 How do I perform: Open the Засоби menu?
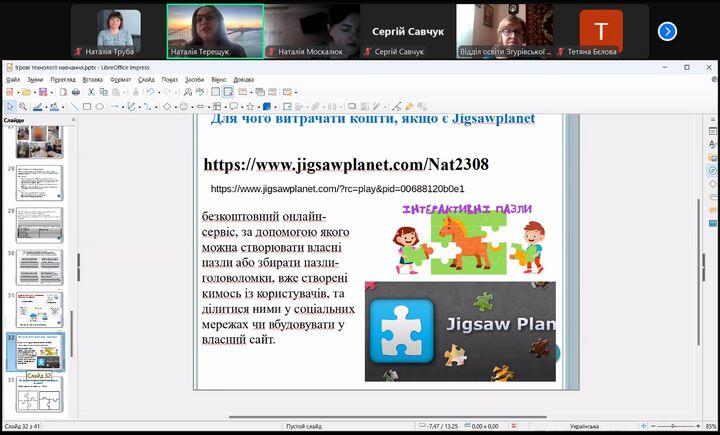[194, 80]
